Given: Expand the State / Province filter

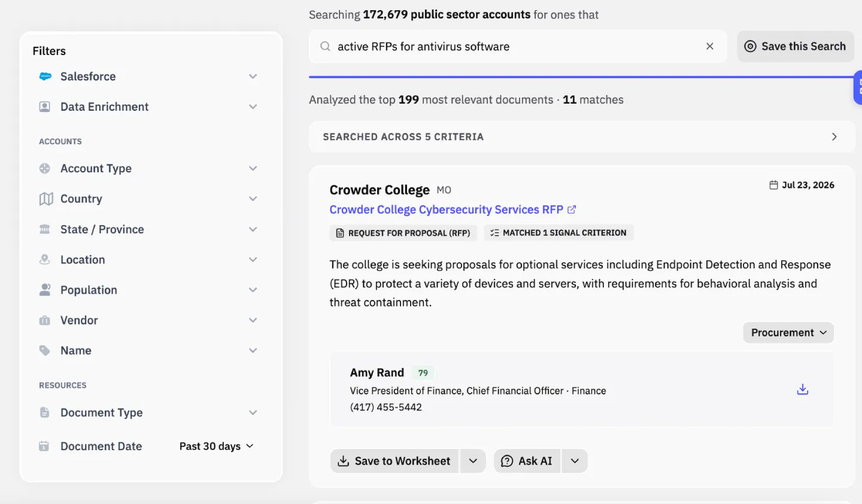Looking at the screenshot, I should tap(253, 229).
